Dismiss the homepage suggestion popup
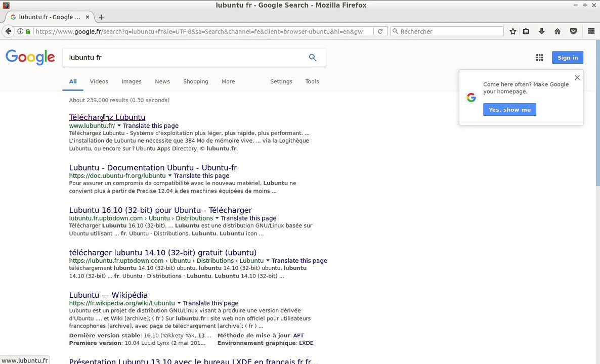This screenshot has width=600, height=364. (x=577, y=78)
